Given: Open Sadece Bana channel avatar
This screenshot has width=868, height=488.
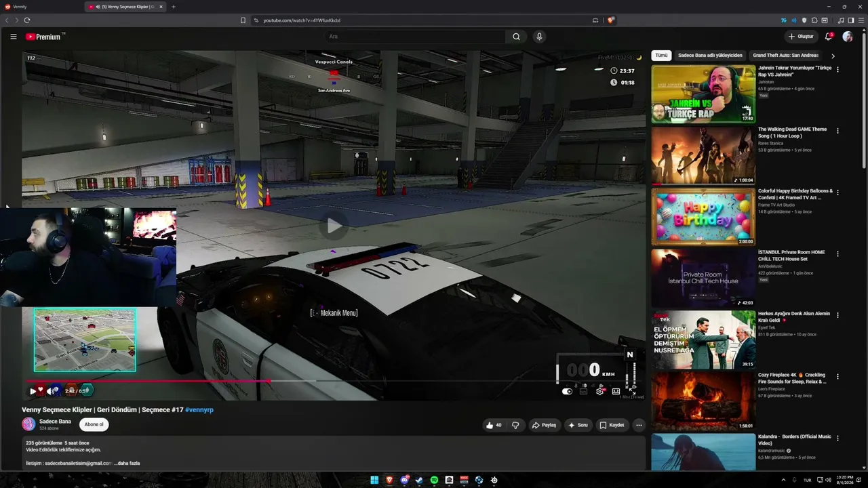Looking at the screenshot, I should (28, 424).
